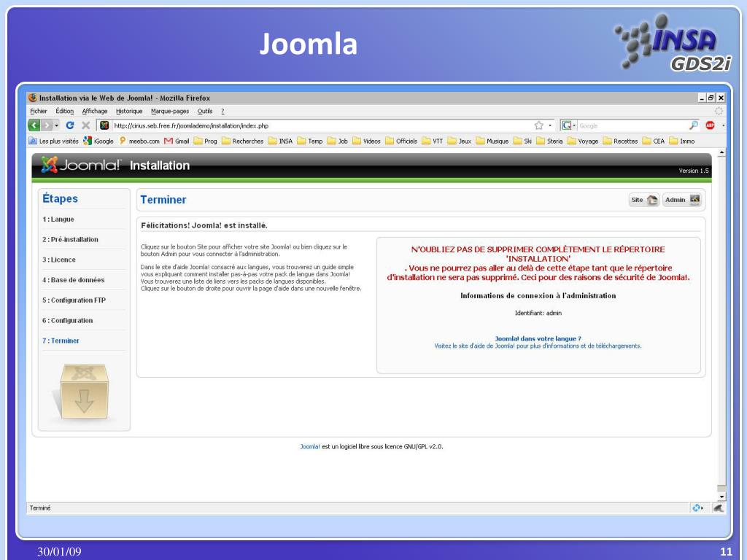Click the Joomla! logo in header
The image size is (747, 560).
(80, 165)
